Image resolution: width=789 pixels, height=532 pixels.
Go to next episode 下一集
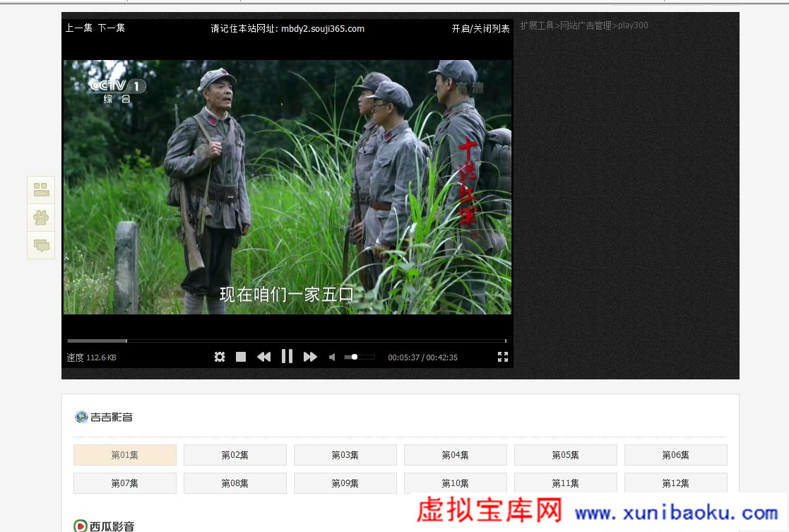click(111, 28)
